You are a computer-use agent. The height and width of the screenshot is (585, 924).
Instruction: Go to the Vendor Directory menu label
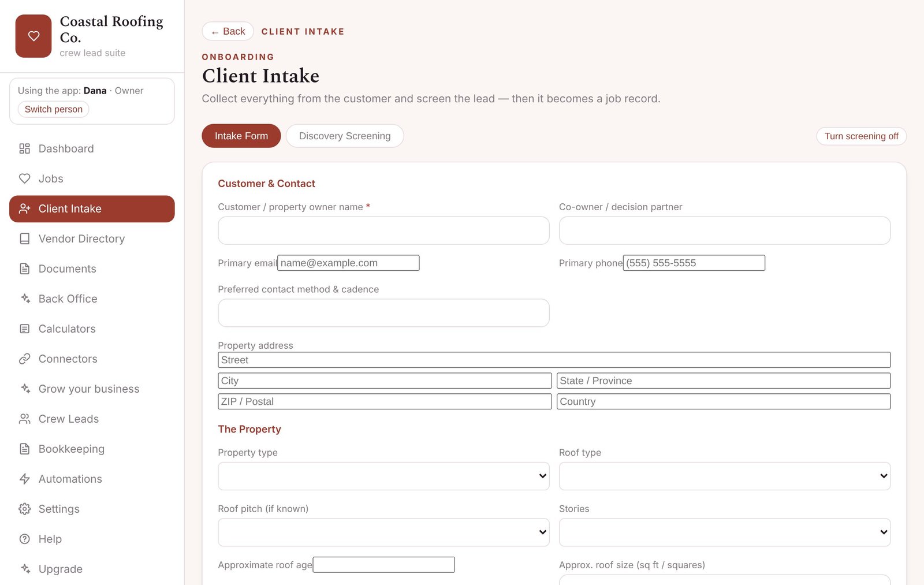point(81,239)
